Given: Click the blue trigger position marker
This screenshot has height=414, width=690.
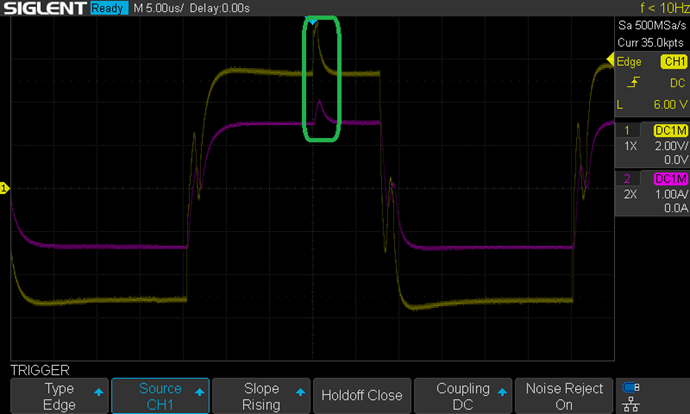Looking at the screenshot, I should point(312,21).
